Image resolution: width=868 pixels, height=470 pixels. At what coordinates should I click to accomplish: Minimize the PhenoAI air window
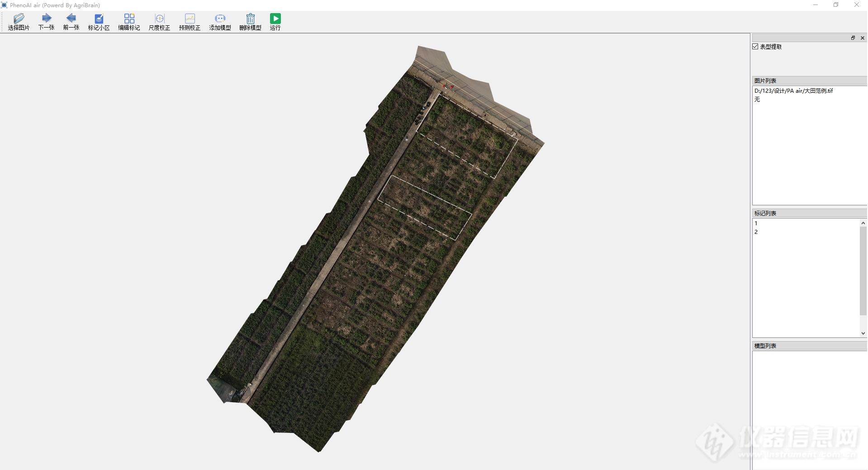[x=816, y=5]
